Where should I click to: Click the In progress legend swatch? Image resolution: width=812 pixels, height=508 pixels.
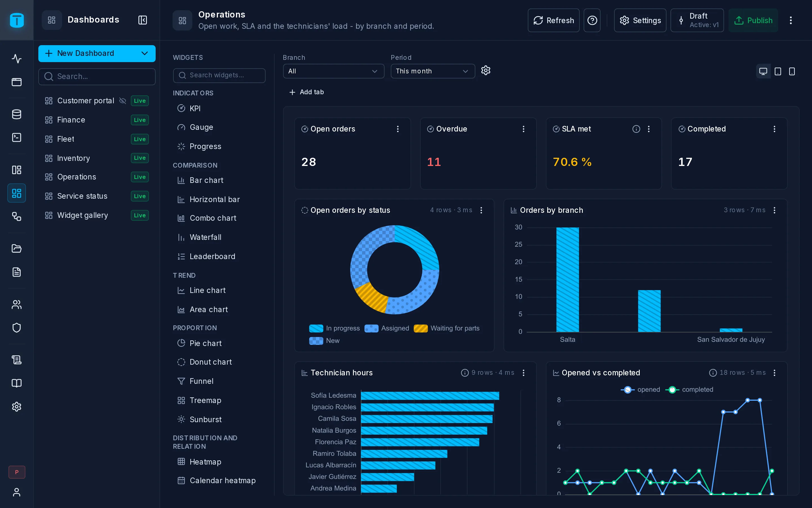tap(316, 329)
